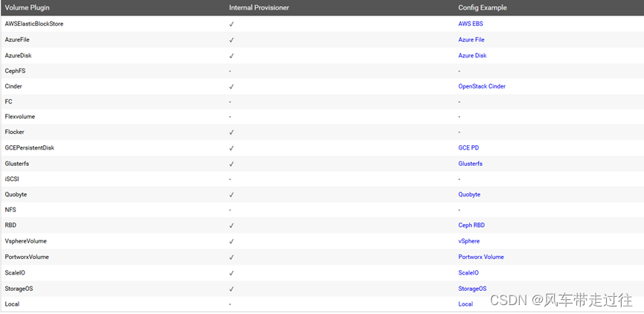Open the Ceph RBD config link
The height and width of the screenshot is (314, 644).
(471, 225)
